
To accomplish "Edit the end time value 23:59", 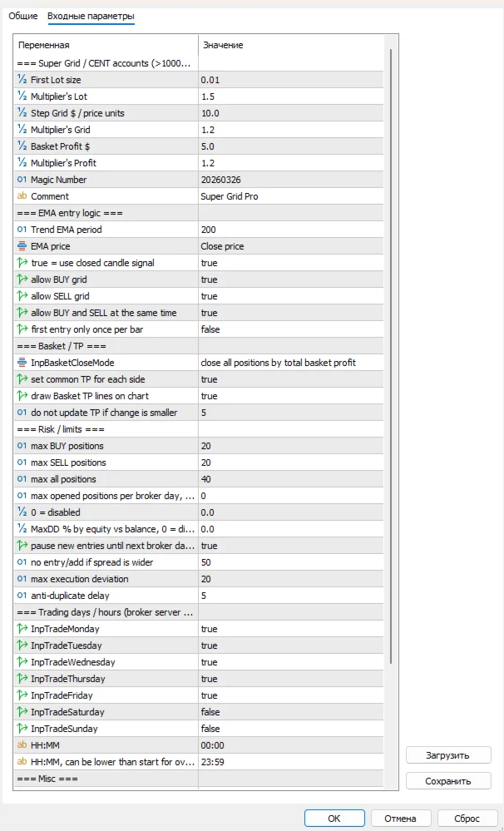I will (290, 762).
